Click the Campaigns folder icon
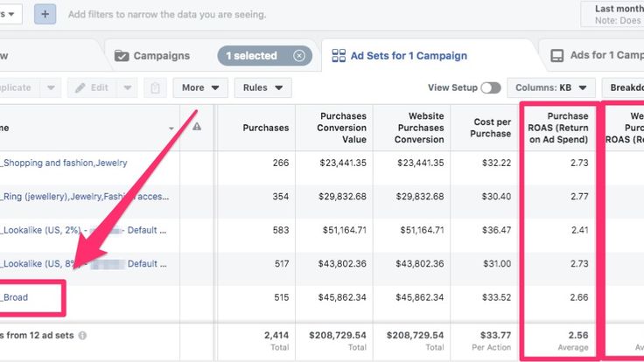Viewport: 644px width, 362px height. [x=121, y=56]
